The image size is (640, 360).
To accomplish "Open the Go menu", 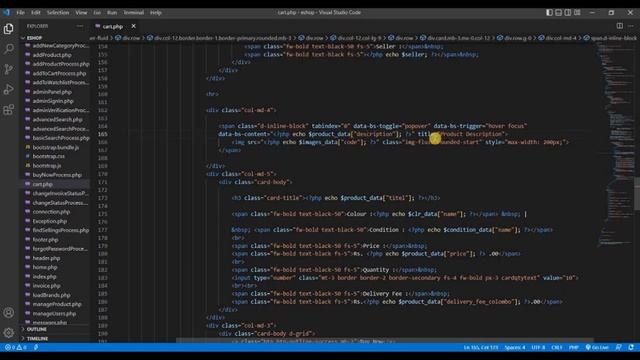I will pyautogui.click(x=97, y=13).
